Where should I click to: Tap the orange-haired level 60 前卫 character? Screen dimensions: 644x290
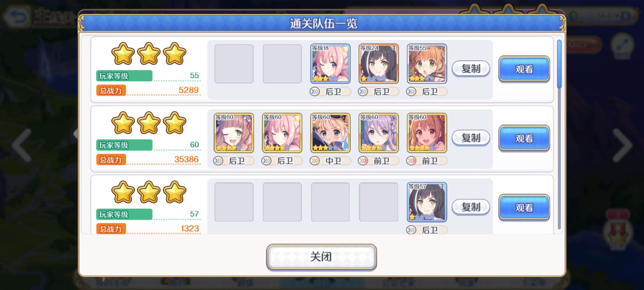[427, 133]
